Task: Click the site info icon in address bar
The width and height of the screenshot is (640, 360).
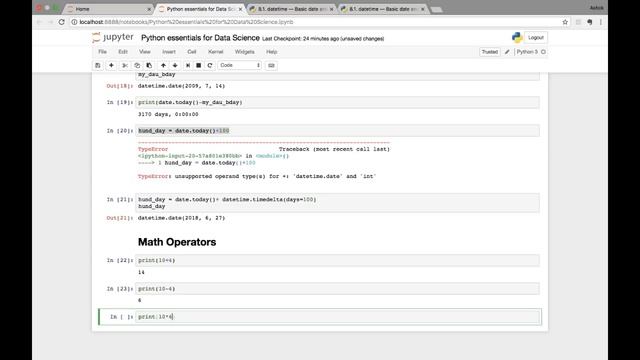Action: tap(74, 22)
